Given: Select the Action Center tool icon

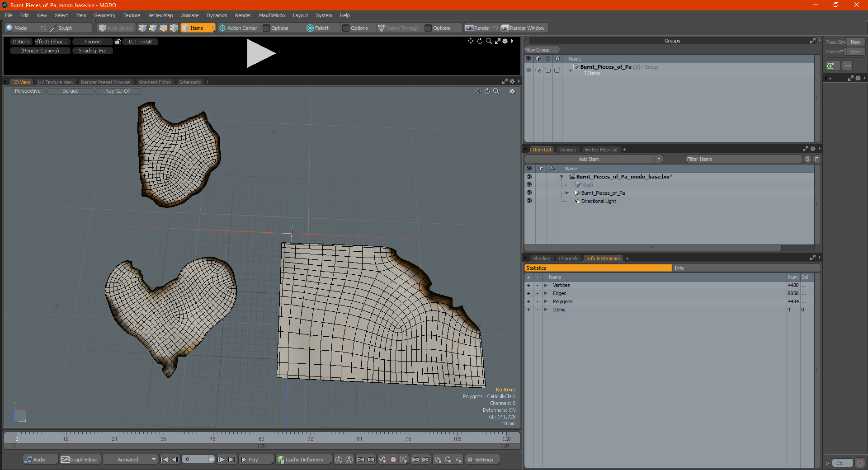Looking at the screenshot, I should pos(222,28).
